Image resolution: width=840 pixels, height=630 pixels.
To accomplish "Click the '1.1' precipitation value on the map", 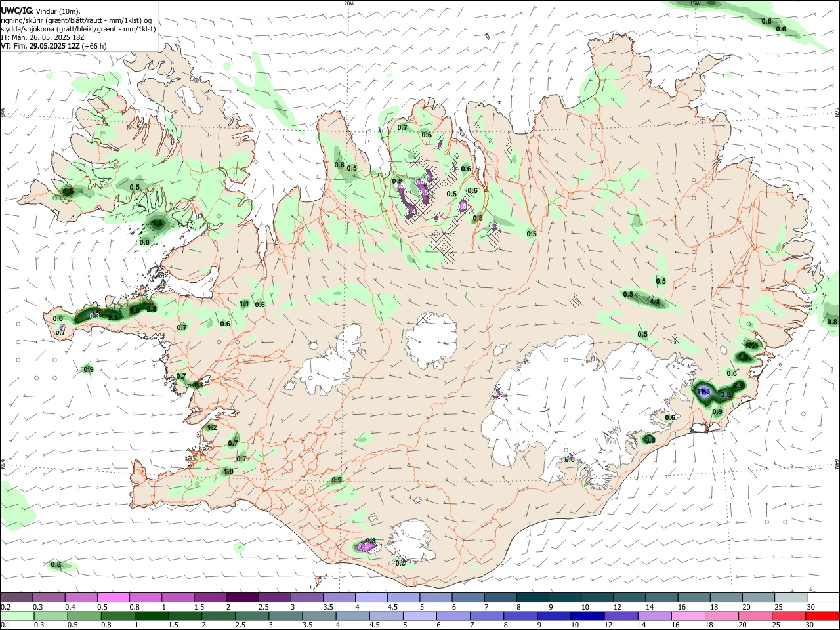I will (244, 304).
